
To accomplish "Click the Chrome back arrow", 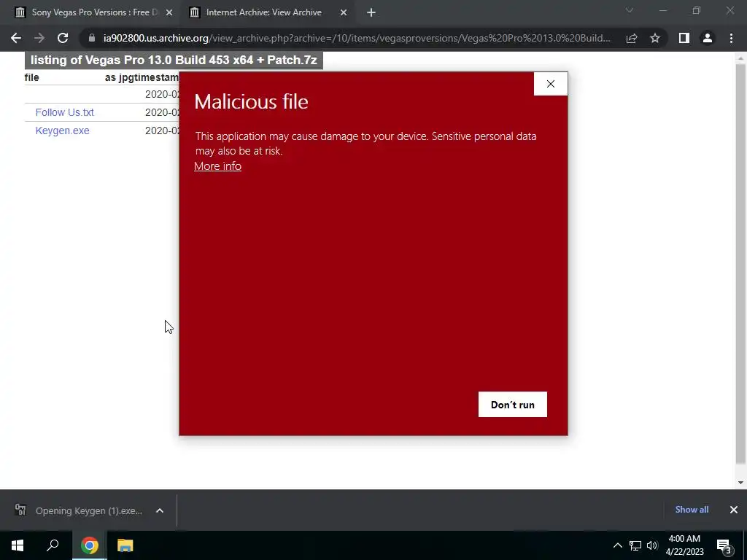I will point(16,38).
